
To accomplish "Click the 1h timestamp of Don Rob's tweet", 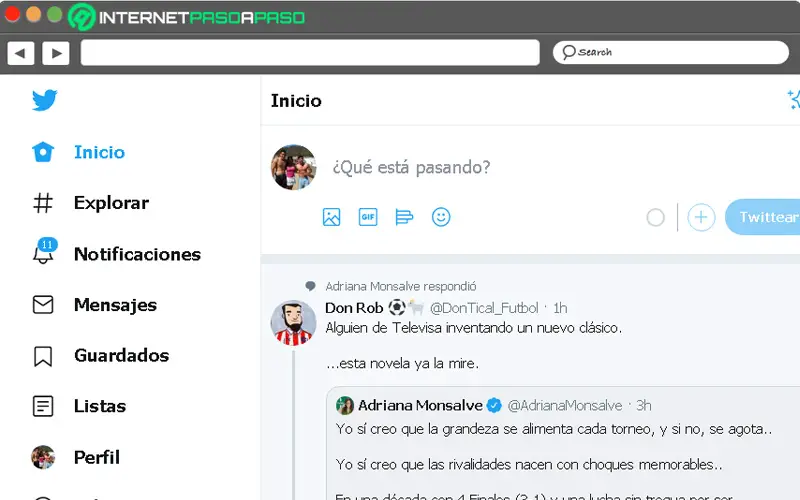I will click(x=560, y=308).
